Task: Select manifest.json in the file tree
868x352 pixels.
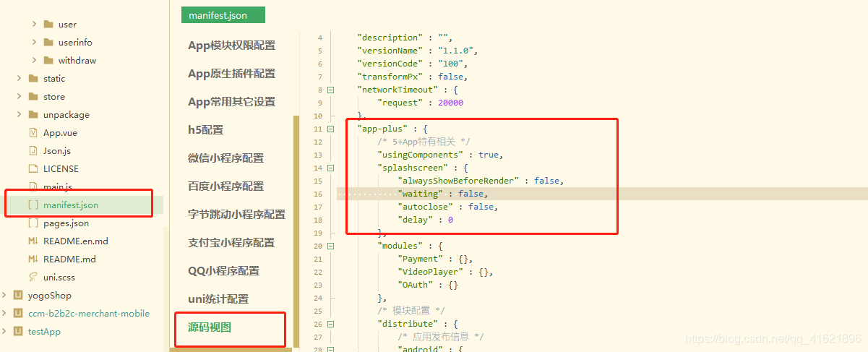Action: click(x=71, y=205)
